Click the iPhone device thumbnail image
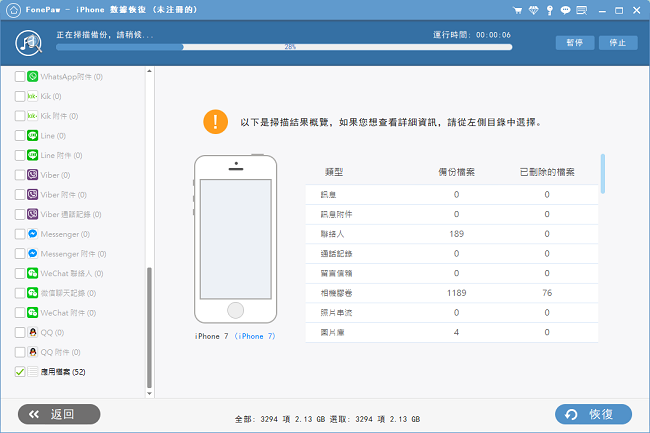650x433 pixels. [235, 239]
